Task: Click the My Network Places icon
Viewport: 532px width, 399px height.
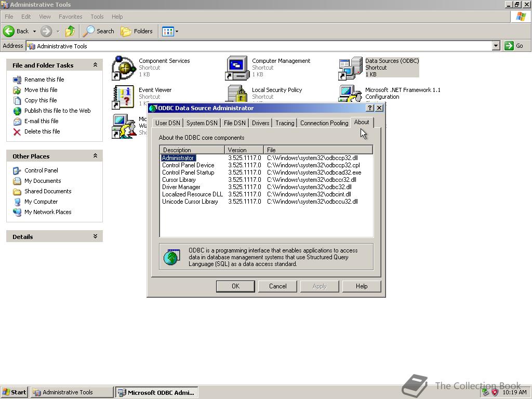Action: [17, 212]
